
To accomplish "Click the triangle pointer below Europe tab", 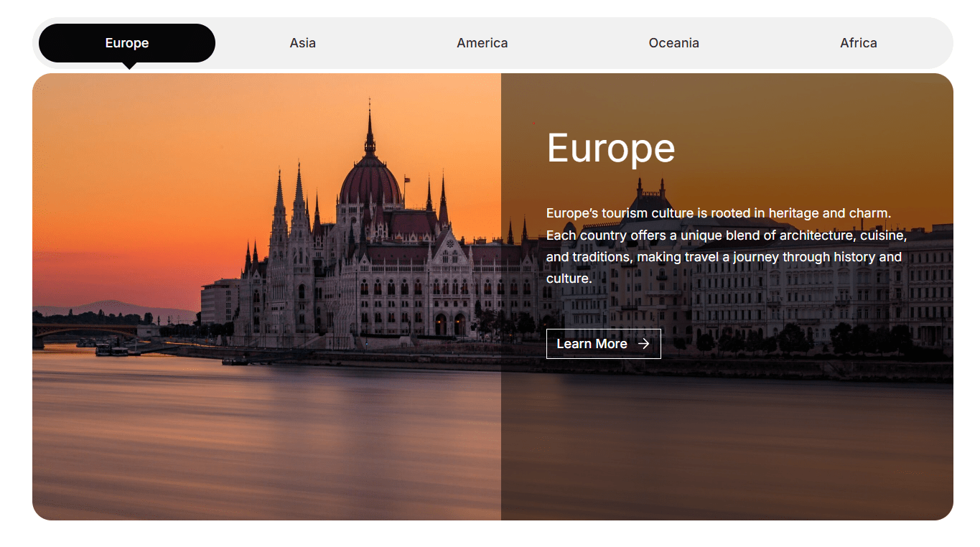I will (x=129, y=66).
